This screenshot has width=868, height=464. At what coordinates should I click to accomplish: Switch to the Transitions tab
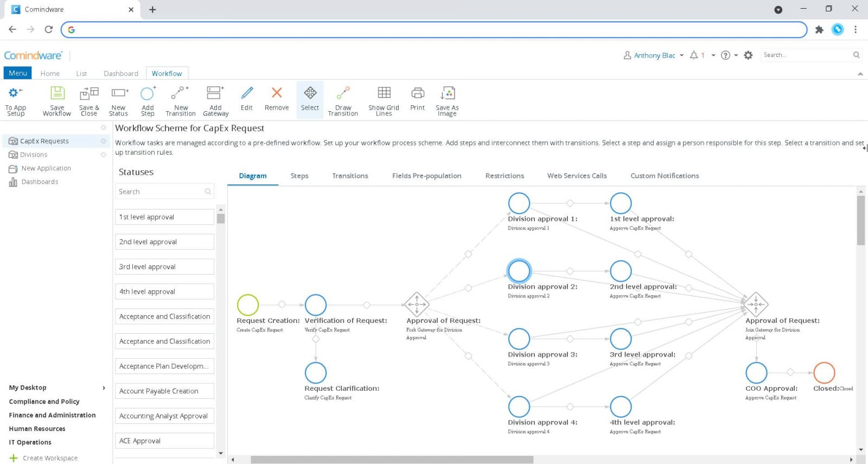point(350,176)
